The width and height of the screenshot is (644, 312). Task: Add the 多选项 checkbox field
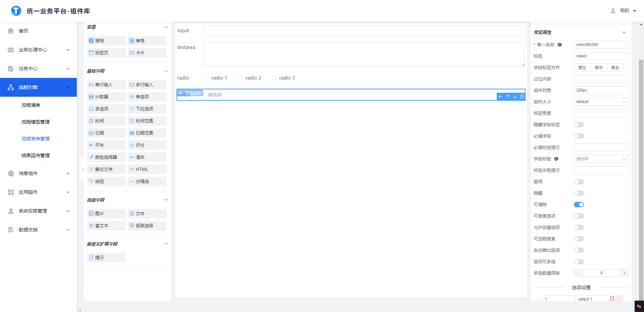106,109
